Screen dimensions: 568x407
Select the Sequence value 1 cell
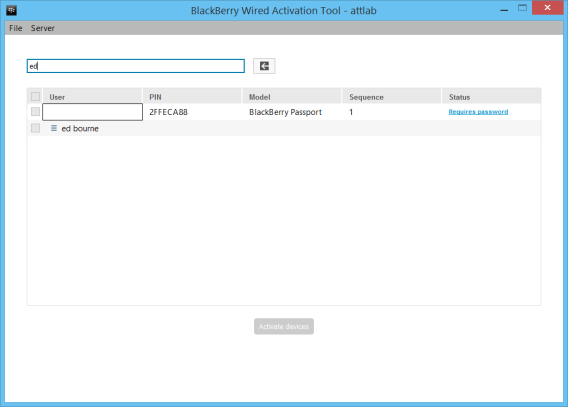tap(351, 112)
